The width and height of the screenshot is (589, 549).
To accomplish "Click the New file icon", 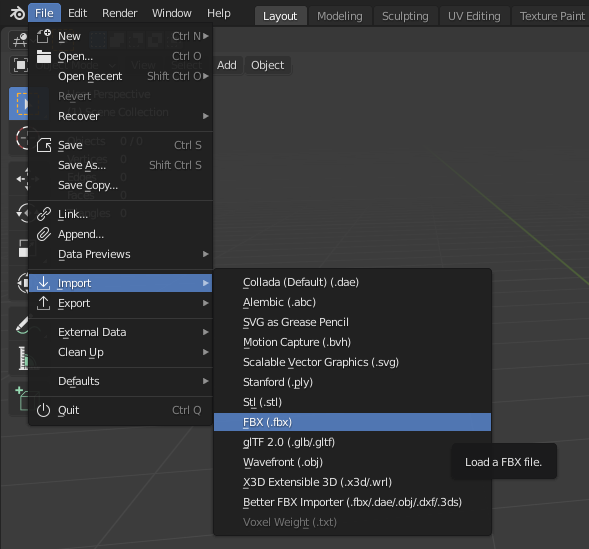I will [x=44, y=36].
